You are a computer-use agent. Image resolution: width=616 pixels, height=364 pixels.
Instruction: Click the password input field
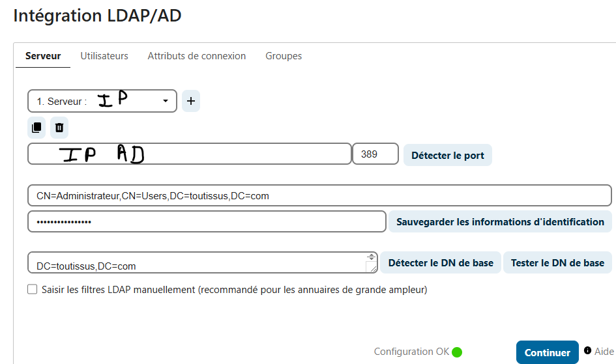(x=207, y=222)
